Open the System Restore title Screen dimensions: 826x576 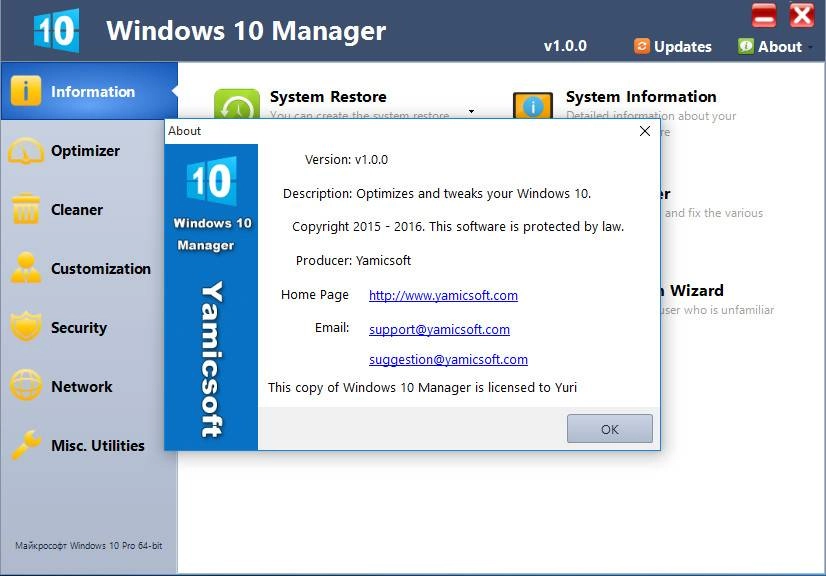point(328,97)
